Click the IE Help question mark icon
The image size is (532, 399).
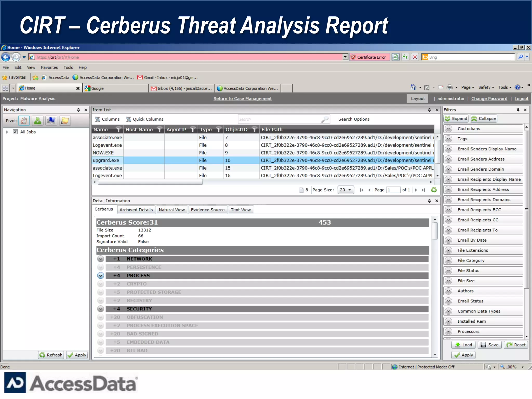[517, 88]
